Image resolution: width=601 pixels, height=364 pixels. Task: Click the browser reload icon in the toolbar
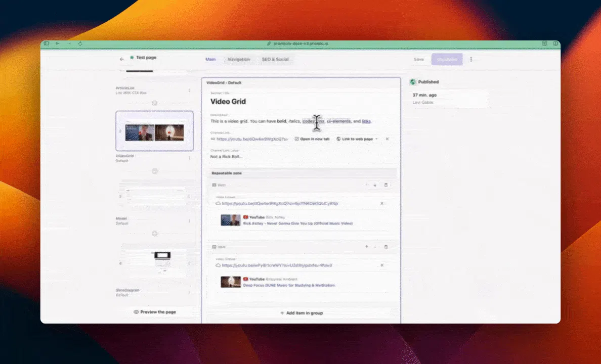(x=80, y=43)
